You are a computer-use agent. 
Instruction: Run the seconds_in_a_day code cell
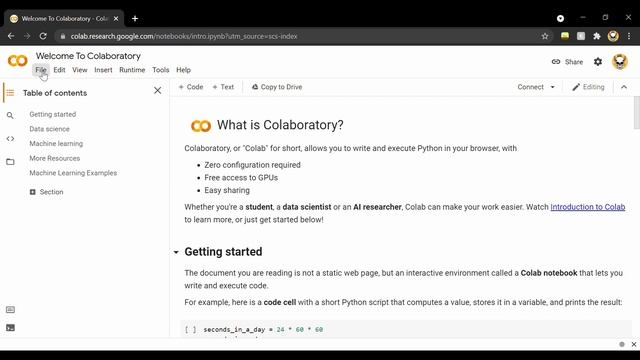tap(190, 329)
